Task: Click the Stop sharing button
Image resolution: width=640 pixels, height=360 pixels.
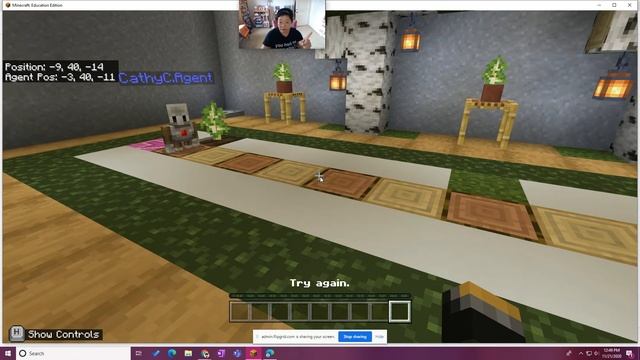Action: [355, 337]
